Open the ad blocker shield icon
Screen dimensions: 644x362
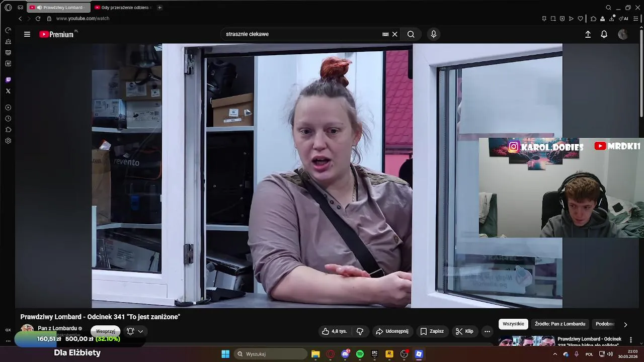tap(562, 19)
